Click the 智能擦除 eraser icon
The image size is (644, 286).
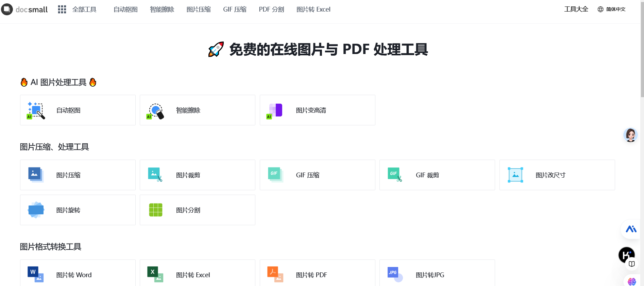[x=155, y=111]
